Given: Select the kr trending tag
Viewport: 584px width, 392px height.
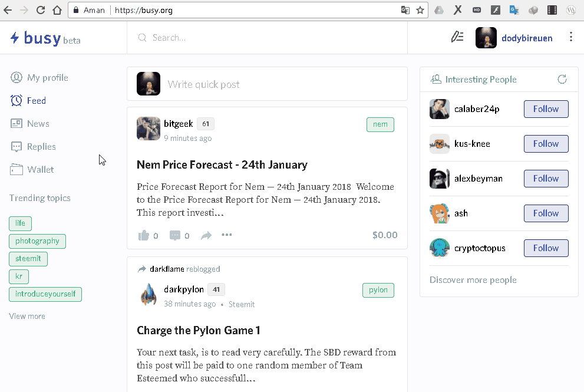Looking at the screenshot, I should [x=19, y=276].
